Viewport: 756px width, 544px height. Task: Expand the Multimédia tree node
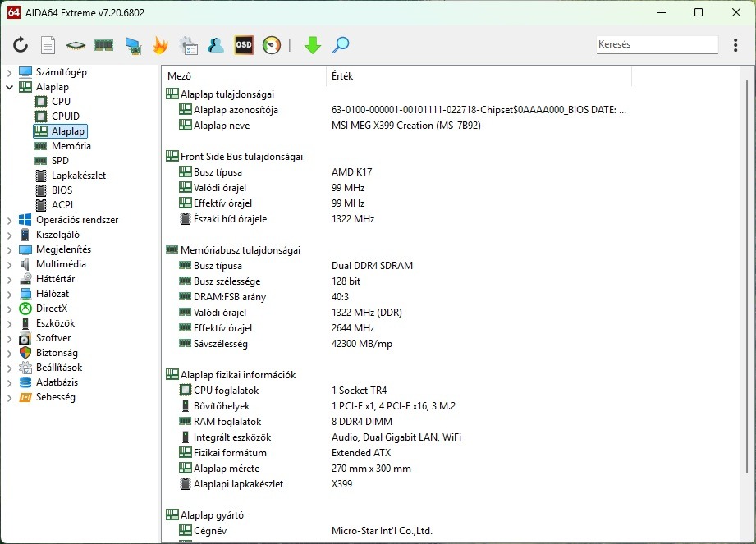point(9,264)
